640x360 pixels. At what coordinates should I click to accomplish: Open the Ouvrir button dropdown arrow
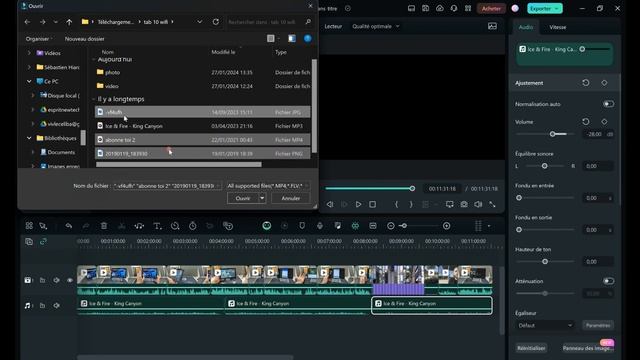click(262, 198)
